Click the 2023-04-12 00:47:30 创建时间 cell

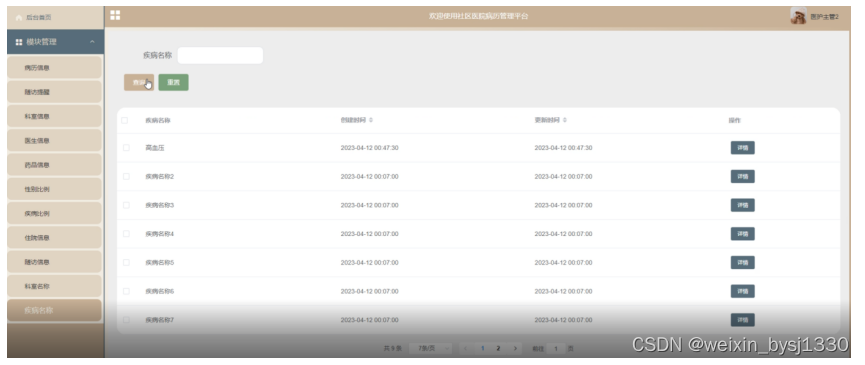click(x=370, y=148)
